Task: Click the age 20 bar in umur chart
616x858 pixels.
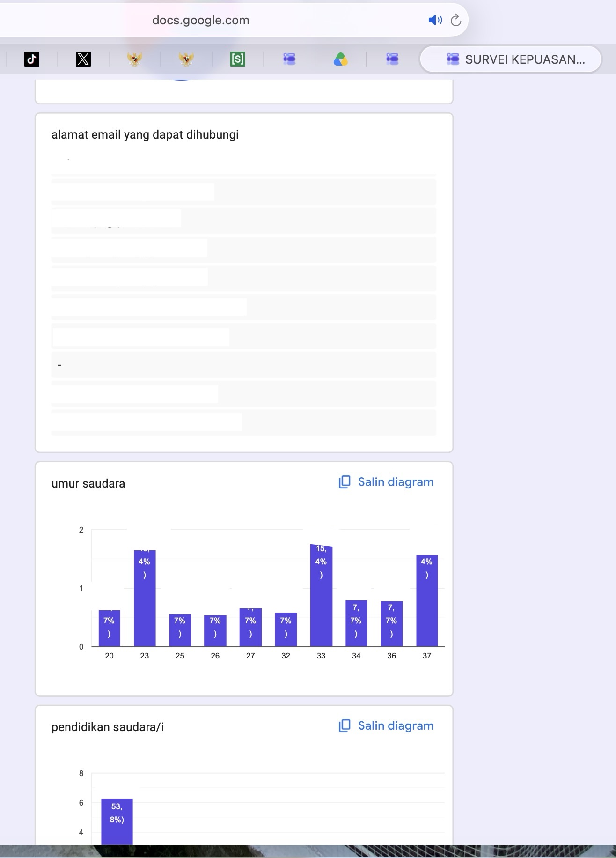Action: (110, 628)
